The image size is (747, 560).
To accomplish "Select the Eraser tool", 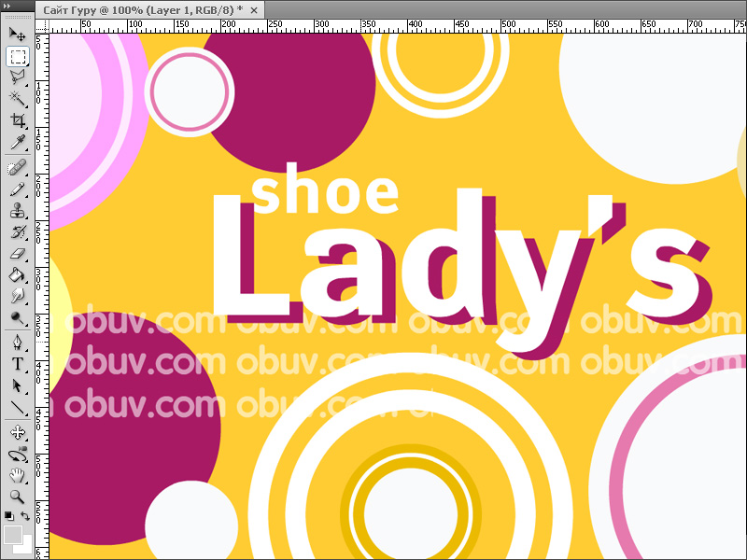I will click(17, 253).
